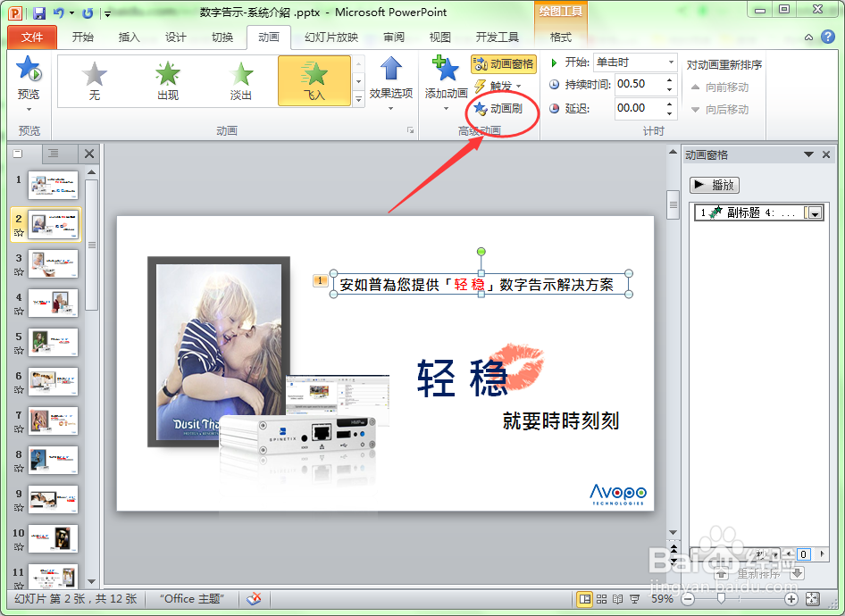Toggle the Animation Pane (动画窗格) button
The height and width of the screenshot is (616, 845).
point(503,64)
